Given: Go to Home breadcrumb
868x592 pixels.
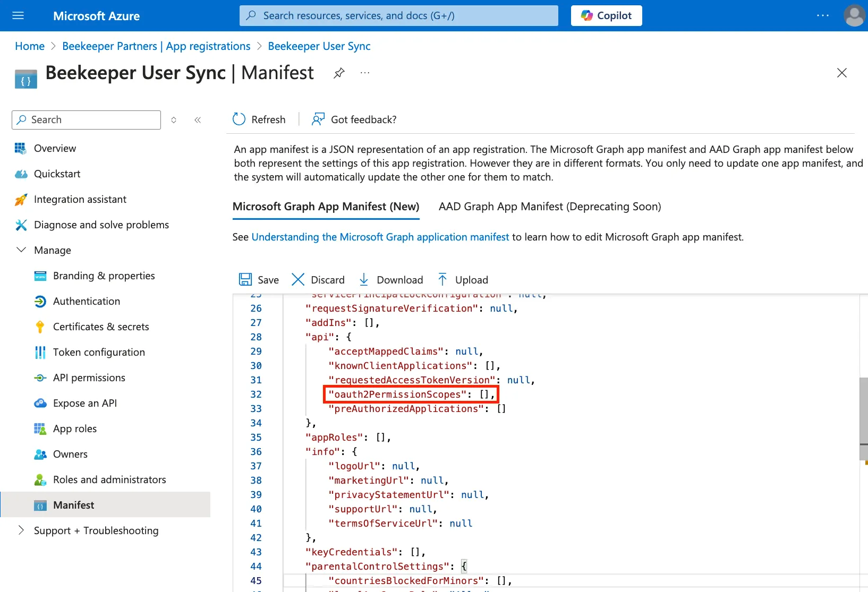Looking at the screenshot, I should pyautogui.click(x=30, y=46).
